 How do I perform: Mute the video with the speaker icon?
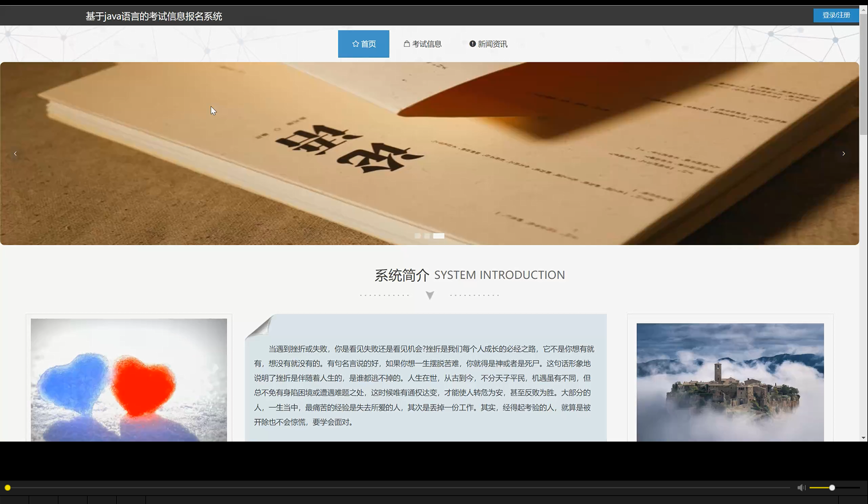coord(801,487)
